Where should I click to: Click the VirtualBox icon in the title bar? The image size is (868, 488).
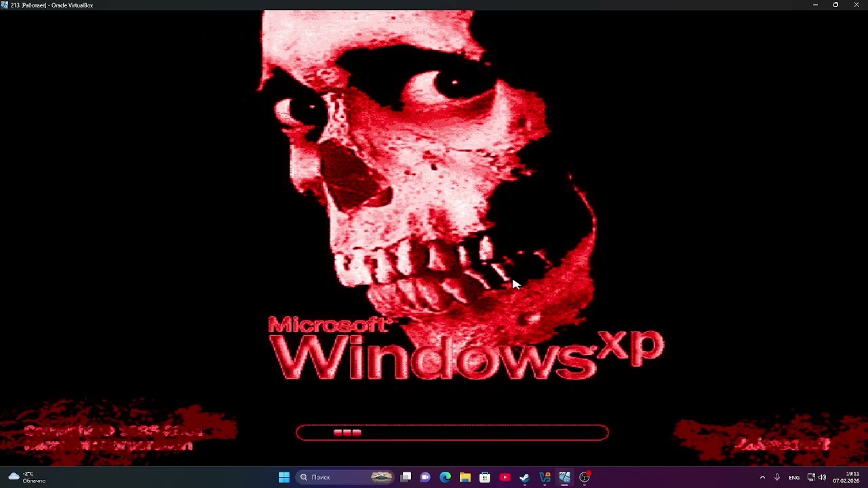5,5
